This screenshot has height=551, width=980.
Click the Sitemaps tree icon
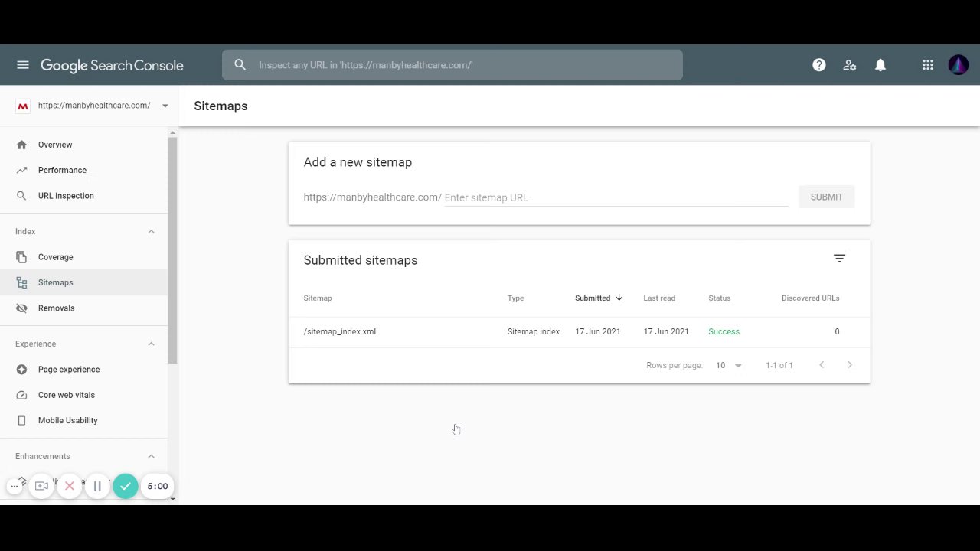21,282
